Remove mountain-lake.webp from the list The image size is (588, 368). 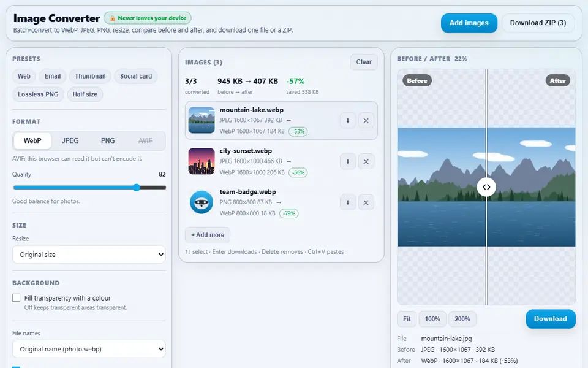(366, 121)
